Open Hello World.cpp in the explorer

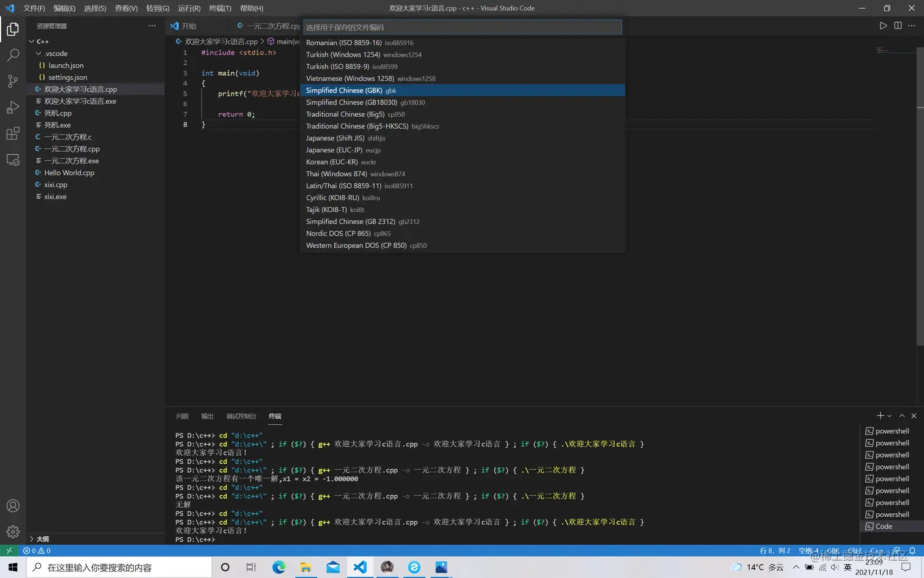(69, 173)
